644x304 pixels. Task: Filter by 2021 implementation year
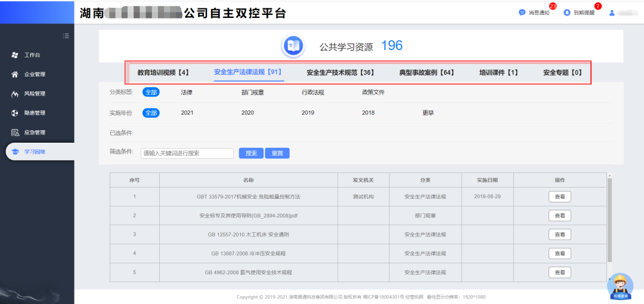pyautogui.click(x=187, y=112)
